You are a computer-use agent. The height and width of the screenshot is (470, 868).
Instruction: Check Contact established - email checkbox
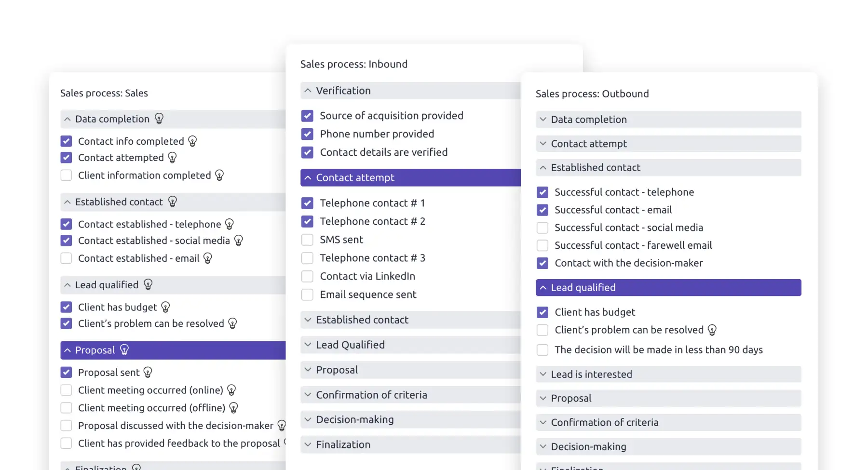coord(66,258)
